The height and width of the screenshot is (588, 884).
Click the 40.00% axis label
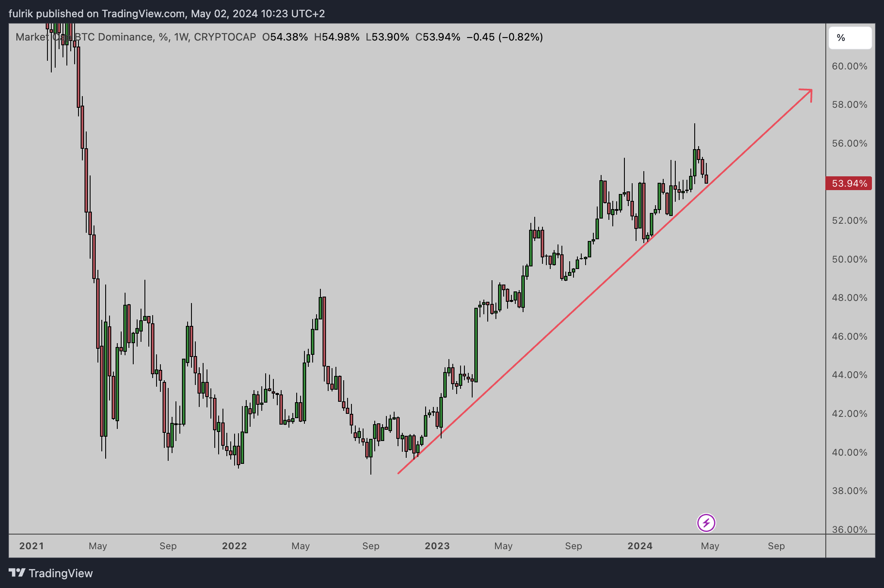tap(850, 453)
